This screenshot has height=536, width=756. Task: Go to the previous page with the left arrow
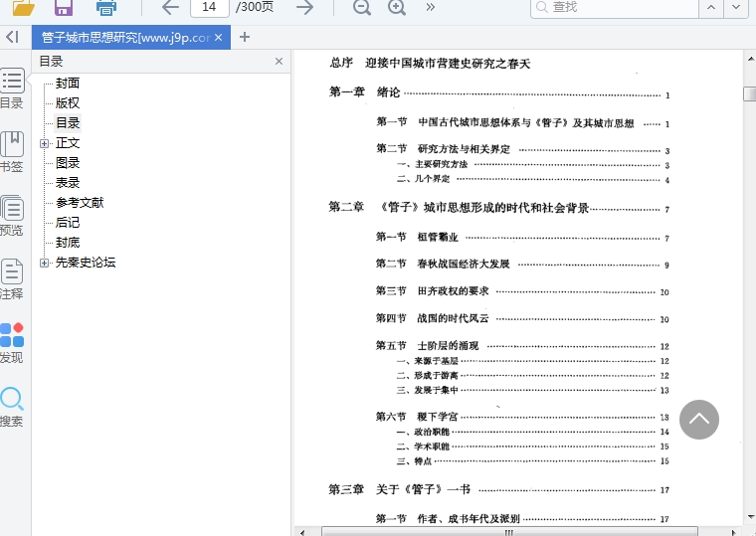tap(170, 7)
